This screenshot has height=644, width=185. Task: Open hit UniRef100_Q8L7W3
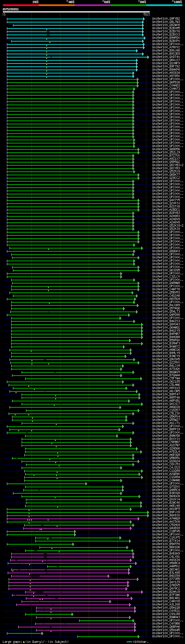(166, 22)
